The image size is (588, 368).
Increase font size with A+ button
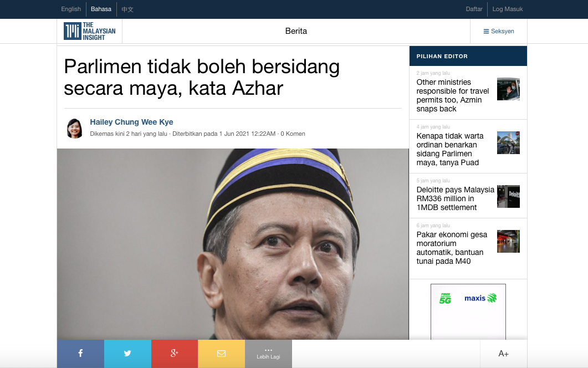tap(503, 354)
